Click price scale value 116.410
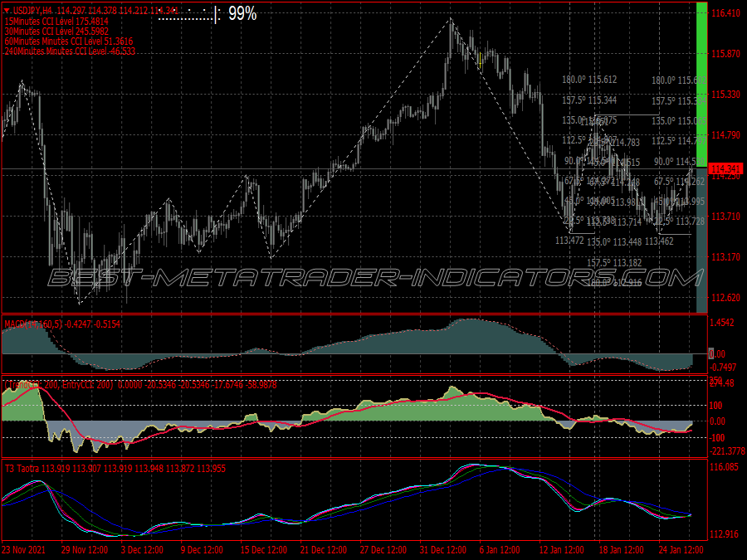This screenshot has width=747, height=560. coord(725,13)
